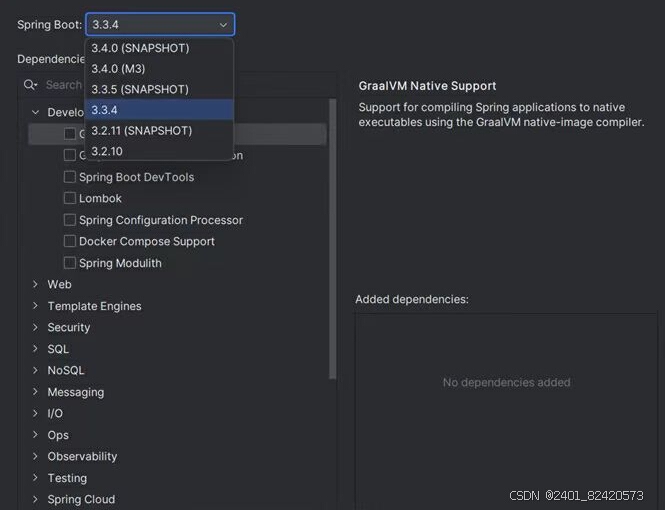Click the 'Added dependencies:' label
The image size is (665, 510).
412,299
